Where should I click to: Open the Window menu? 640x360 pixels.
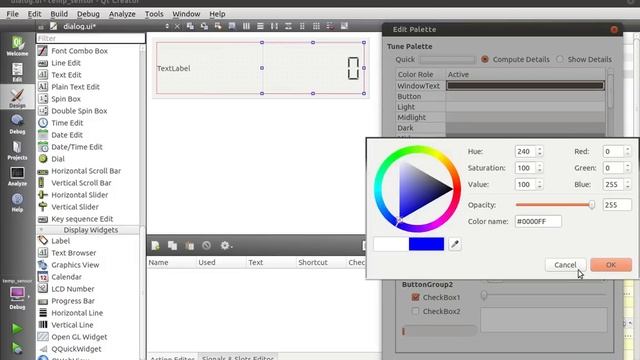(186, 14)
